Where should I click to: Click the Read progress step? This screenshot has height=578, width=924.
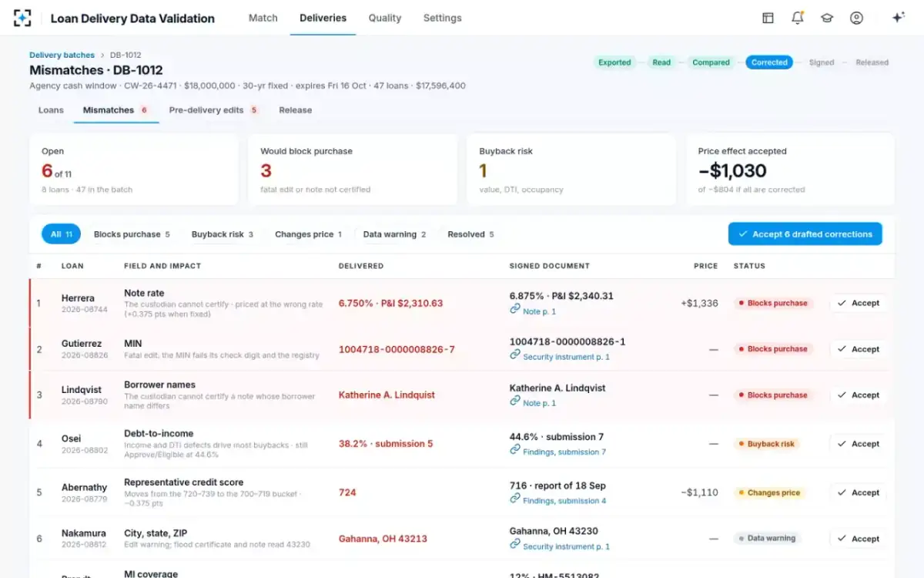661,62
